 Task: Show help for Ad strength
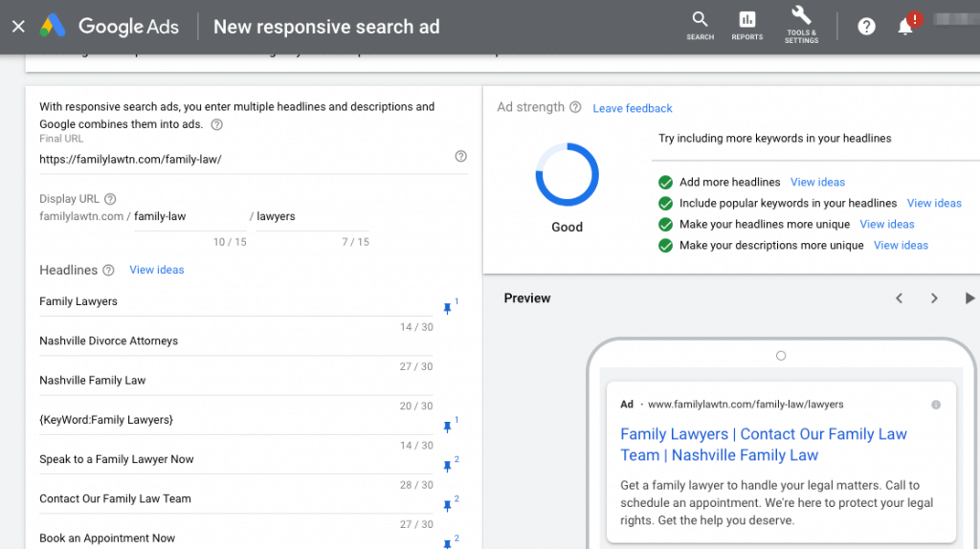575,107
